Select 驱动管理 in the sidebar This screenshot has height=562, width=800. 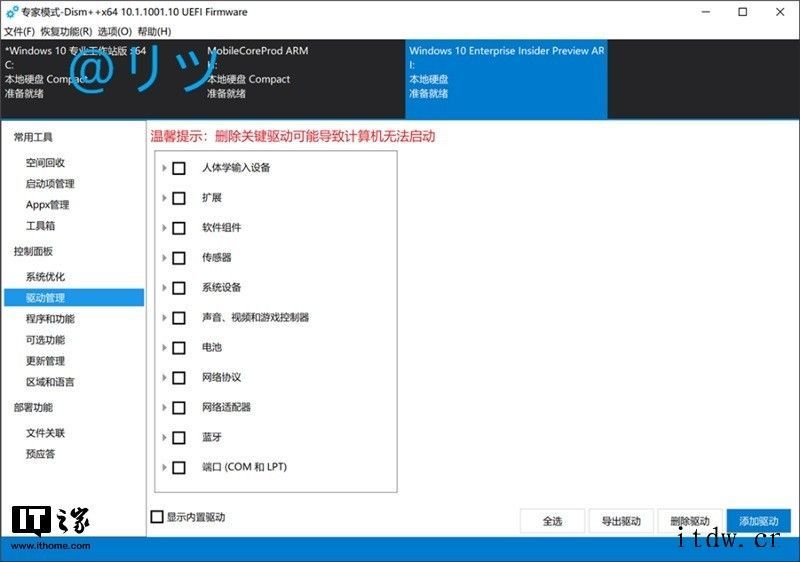click(x=74, y=298)
